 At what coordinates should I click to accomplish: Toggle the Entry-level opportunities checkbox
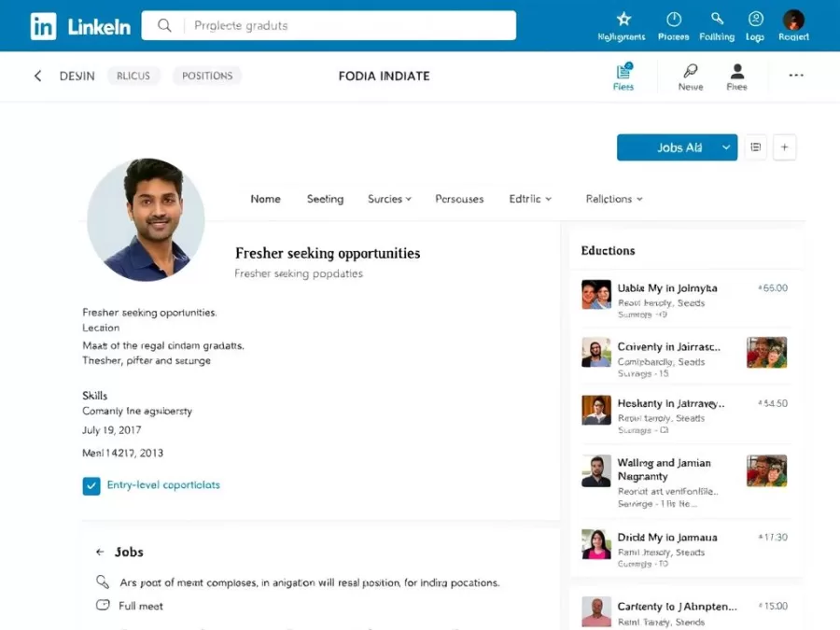coord(91,485)
